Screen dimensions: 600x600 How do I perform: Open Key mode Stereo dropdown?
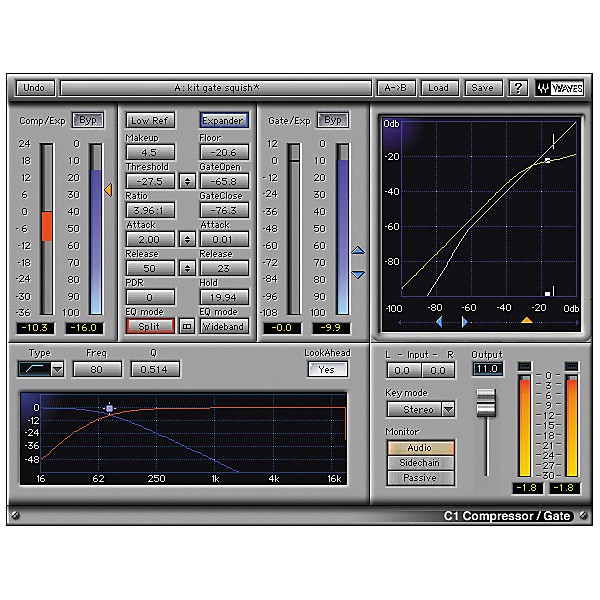421,409
